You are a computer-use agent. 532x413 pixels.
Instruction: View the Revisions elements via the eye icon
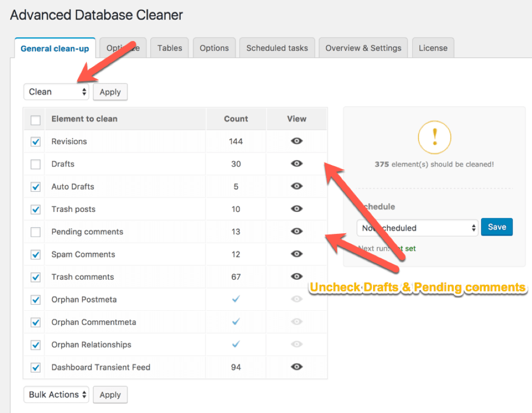coord(297,141)
